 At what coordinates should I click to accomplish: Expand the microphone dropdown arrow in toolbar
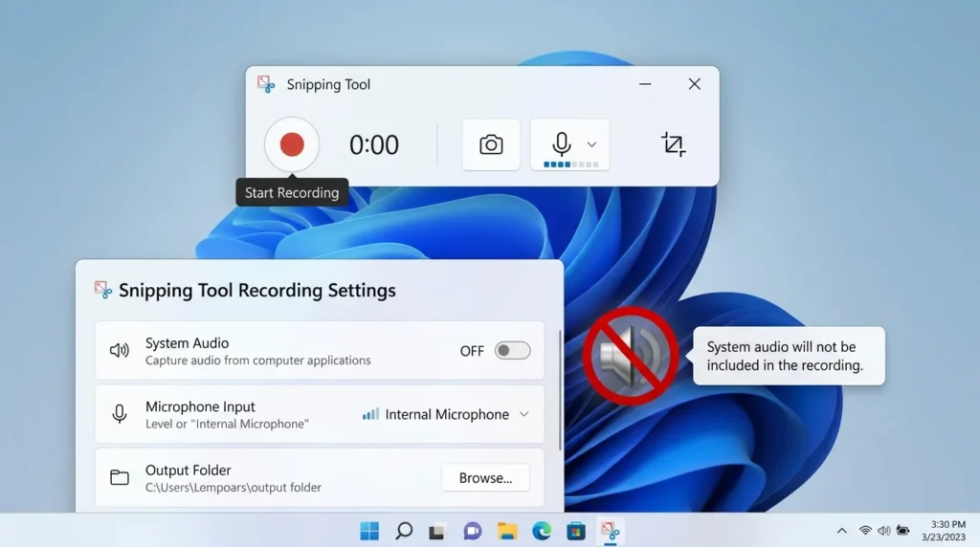[x=591, y=144]
